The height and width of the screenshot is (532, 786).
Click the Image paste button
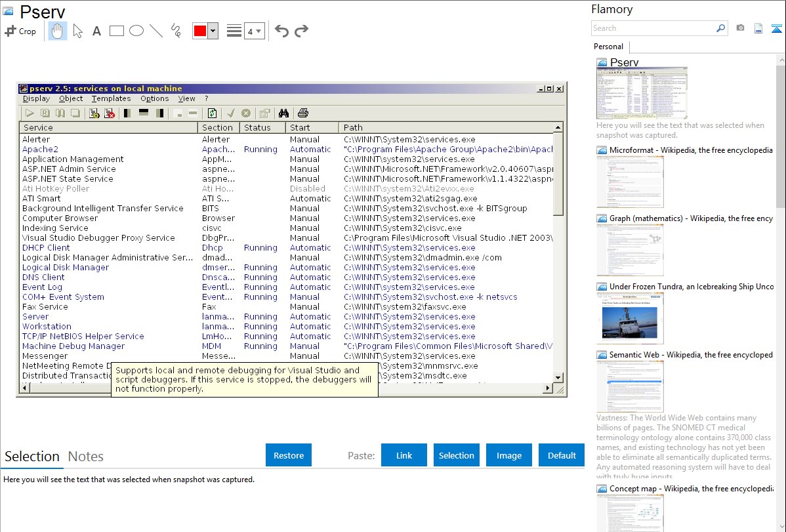[x=509, y=455]
